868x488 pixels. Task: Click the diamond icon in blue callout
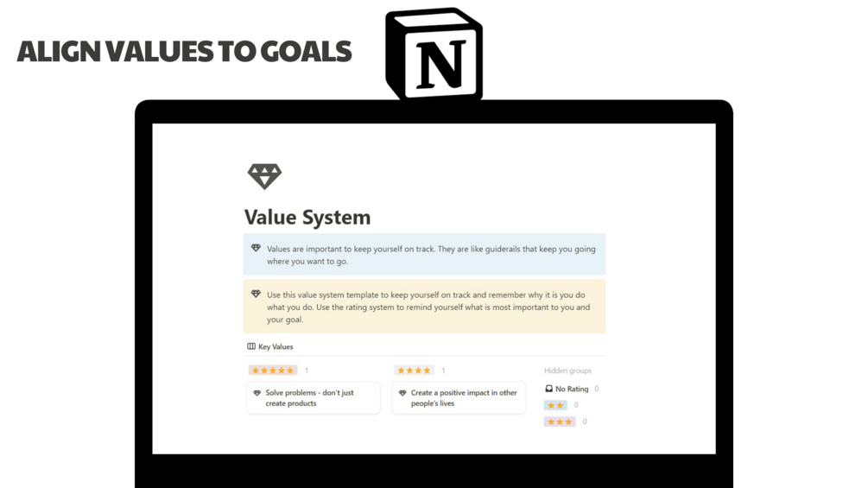coord(256,249)
